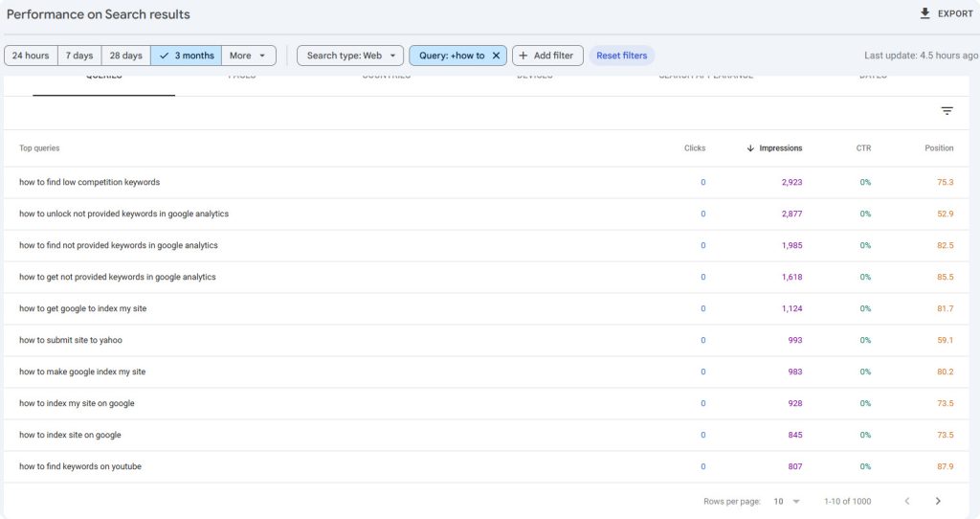Click position value 81.7

point(945,308)
